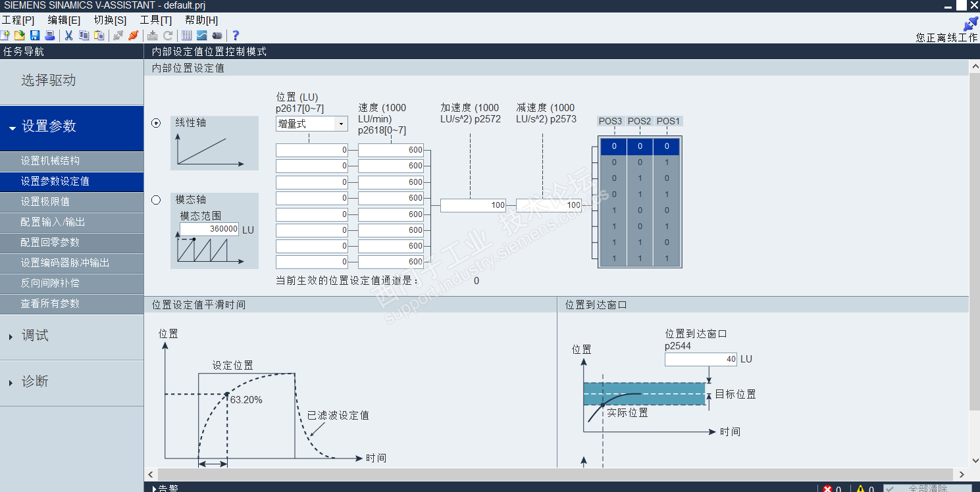Save parameters to ROM icon
The image size is (980, 492).
click(x=153, y=36)
